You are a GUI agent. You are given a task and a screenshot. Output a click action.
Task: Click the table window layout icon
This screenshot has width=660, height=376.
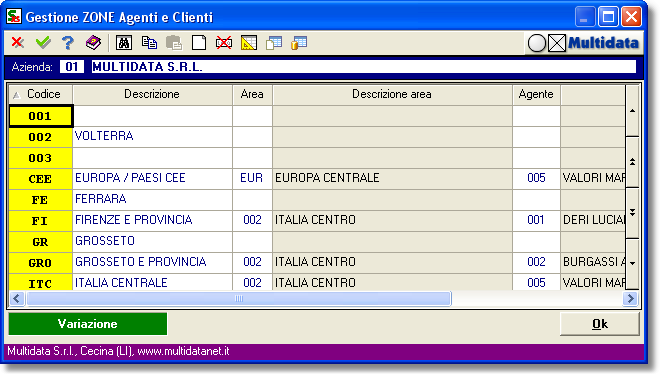pyautogui.click(x=274, y=43)
